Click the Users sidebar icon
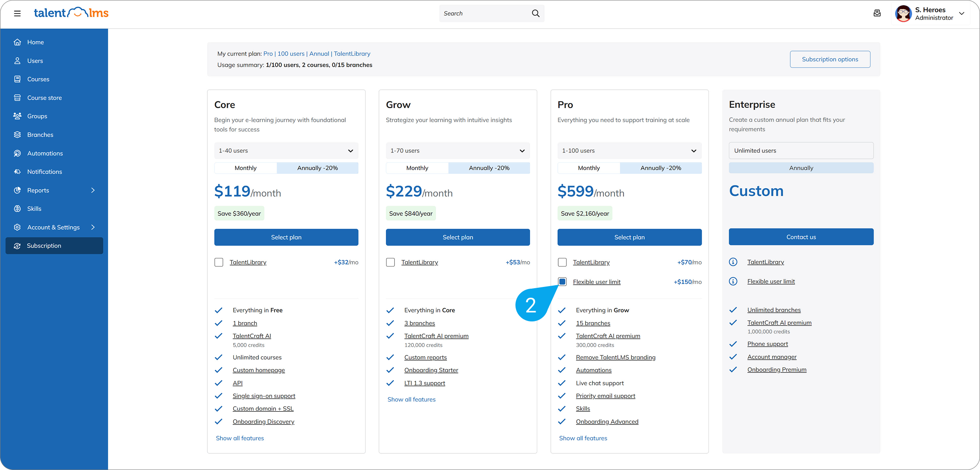Screen dimensions: 980x470 [x=17, y=60]
